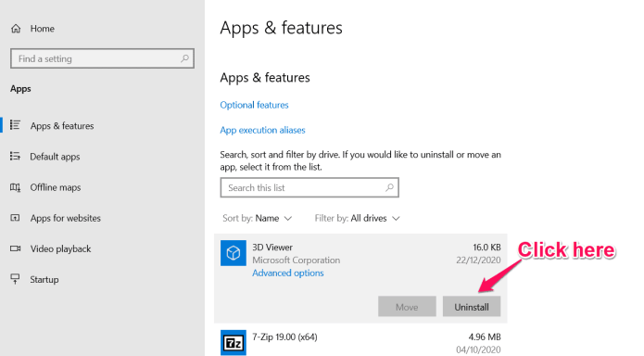Click the Home house icon

pos(16,29)
